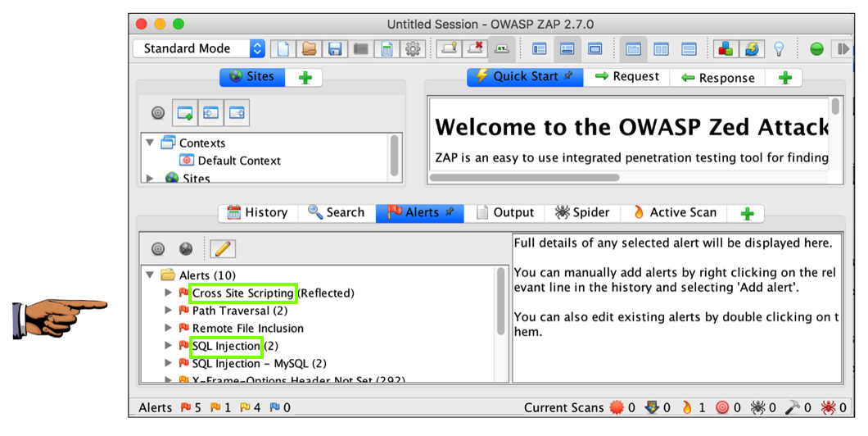This screenshot has width=868, height=436.
Task: Click the Export Context icon in Sites panel
Action: click(x=237, y=113)
